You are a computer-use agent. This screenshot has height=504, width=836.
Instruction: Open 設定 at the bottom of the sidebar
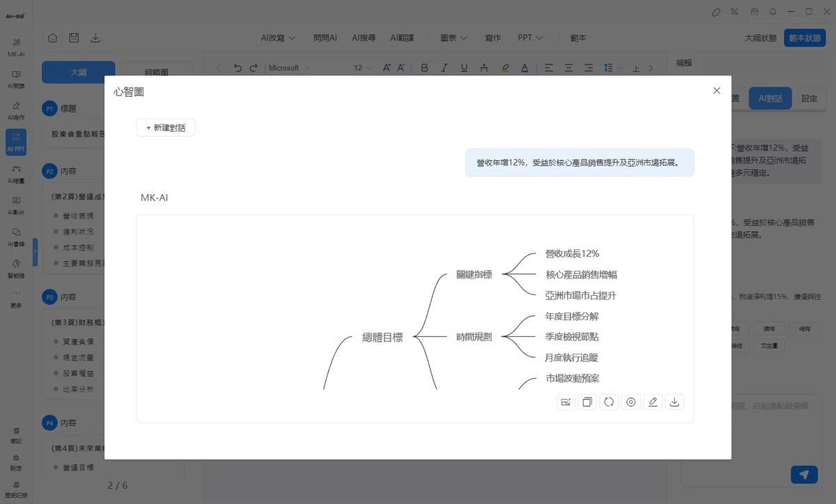pos(16,462)
